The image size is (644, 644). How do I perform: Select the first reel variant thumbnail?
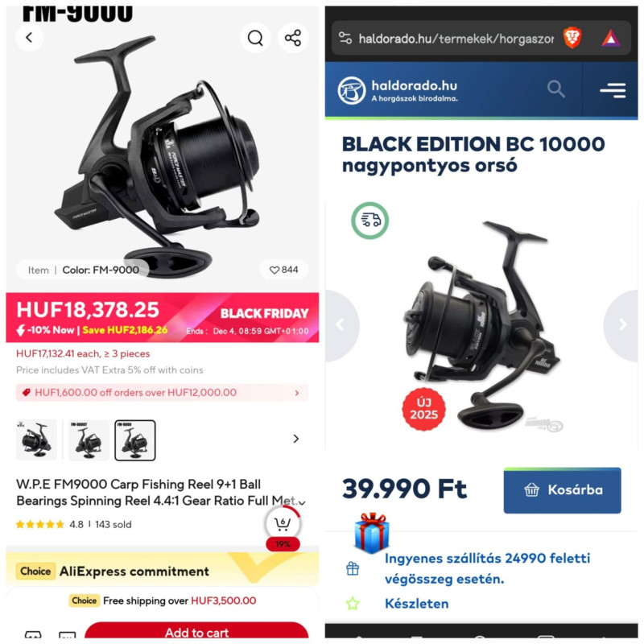point(36,440)
